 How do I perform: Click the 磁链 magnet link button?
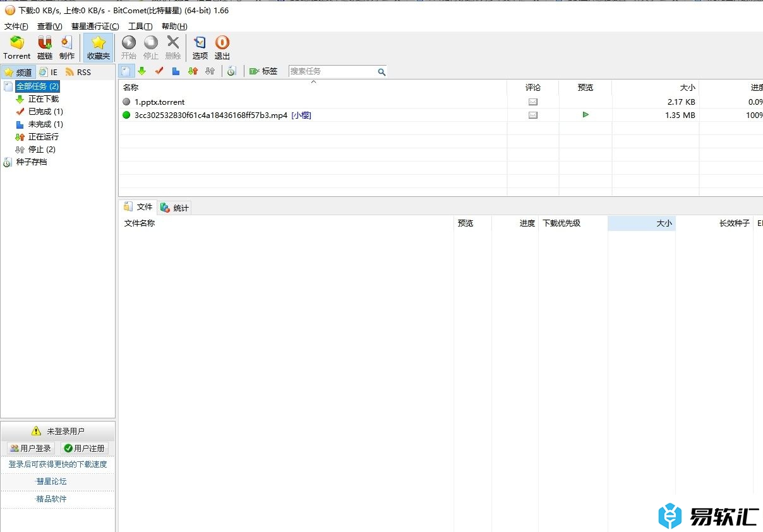[x=45, y=48]
